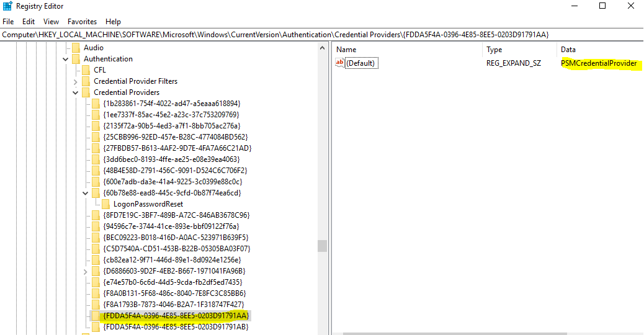This screenshot has height=335, width=644.
Task: Click the string value icon beside (Default)
Action: click(x=339, y=63)
